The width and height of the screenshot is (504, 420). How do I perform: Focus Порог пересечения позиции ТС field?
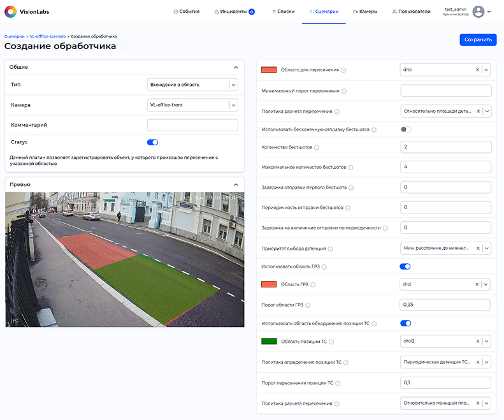point(446,382)
